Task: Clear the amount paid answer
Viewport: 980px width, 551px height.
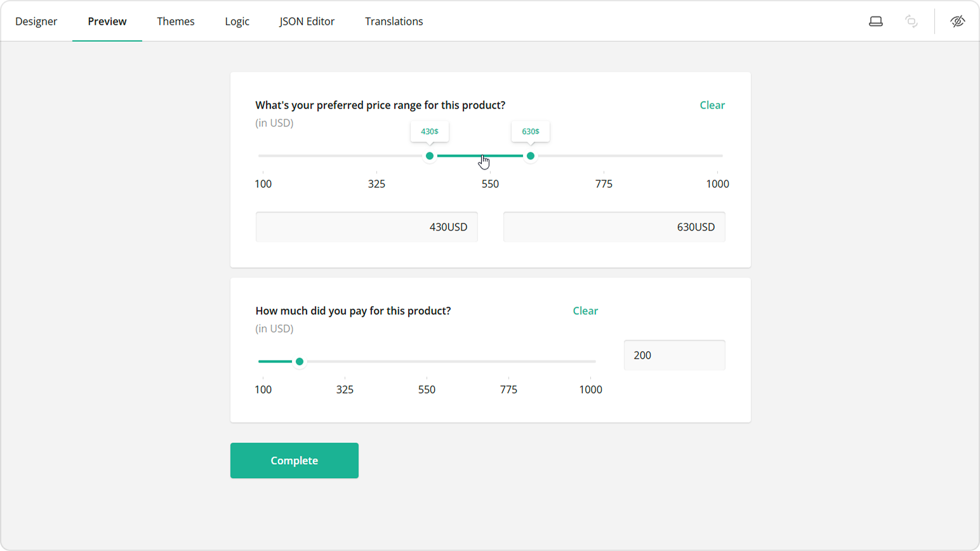Action: (585, 311)
